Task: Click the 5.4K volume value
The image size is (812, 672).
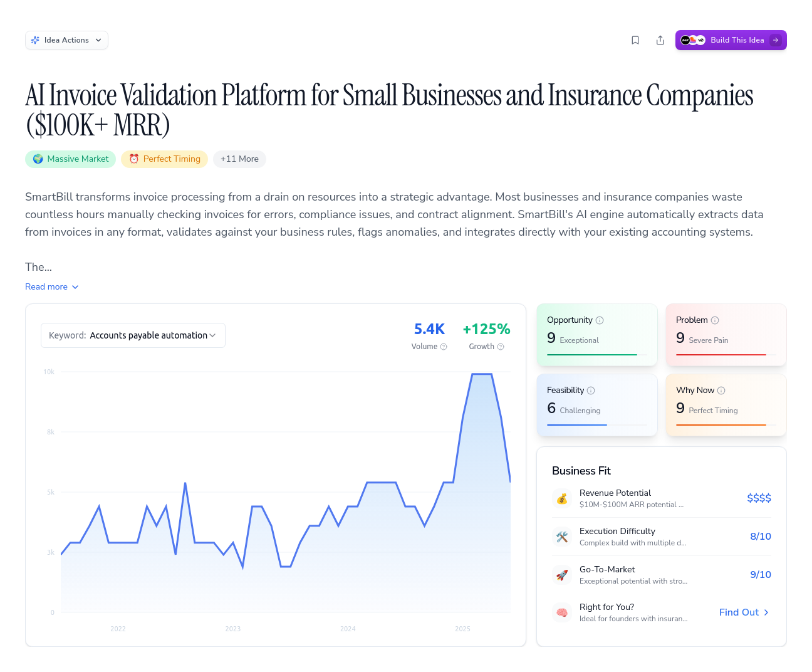Action: [429, 329]
